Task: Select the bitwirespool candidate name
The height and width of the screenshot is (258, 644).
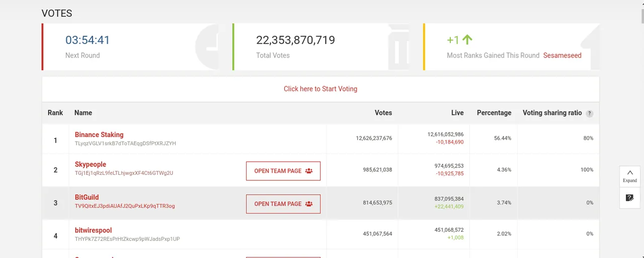Action: [x=94, y=230]
